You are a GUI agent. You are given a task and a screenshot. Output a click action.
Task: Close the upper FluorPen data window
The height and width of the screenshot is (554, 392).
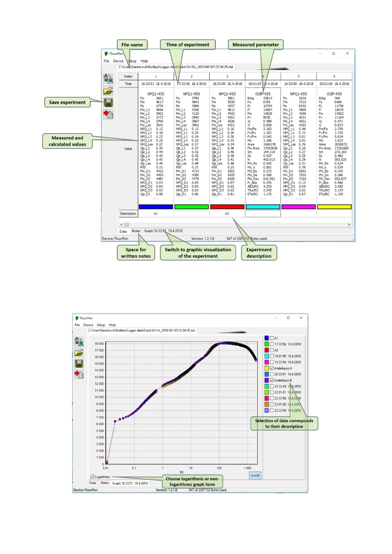347,53
